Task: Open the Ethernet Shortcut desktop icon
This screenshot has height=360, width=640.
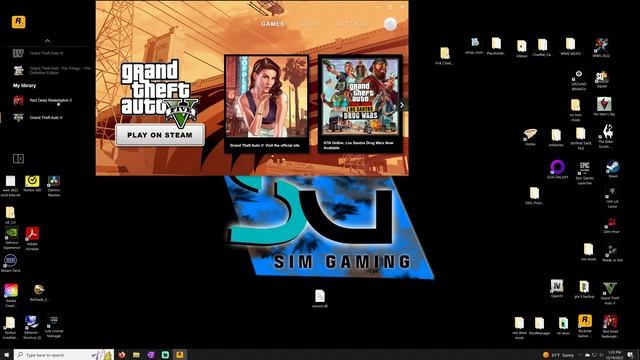Action: 32,327
